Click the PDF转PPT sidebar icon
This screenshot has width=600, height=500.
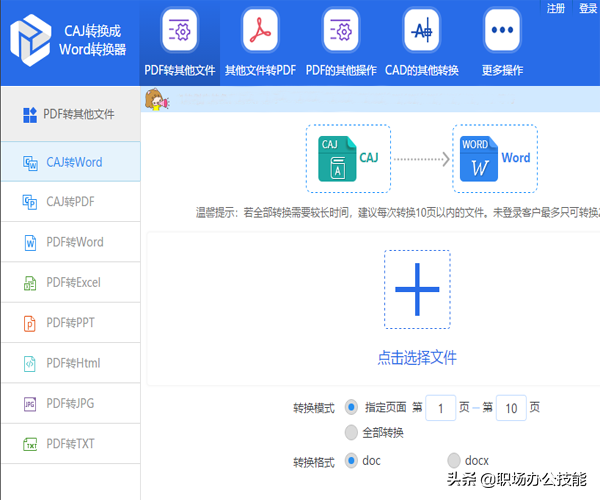pyautogui.click(x=30, y=324)
